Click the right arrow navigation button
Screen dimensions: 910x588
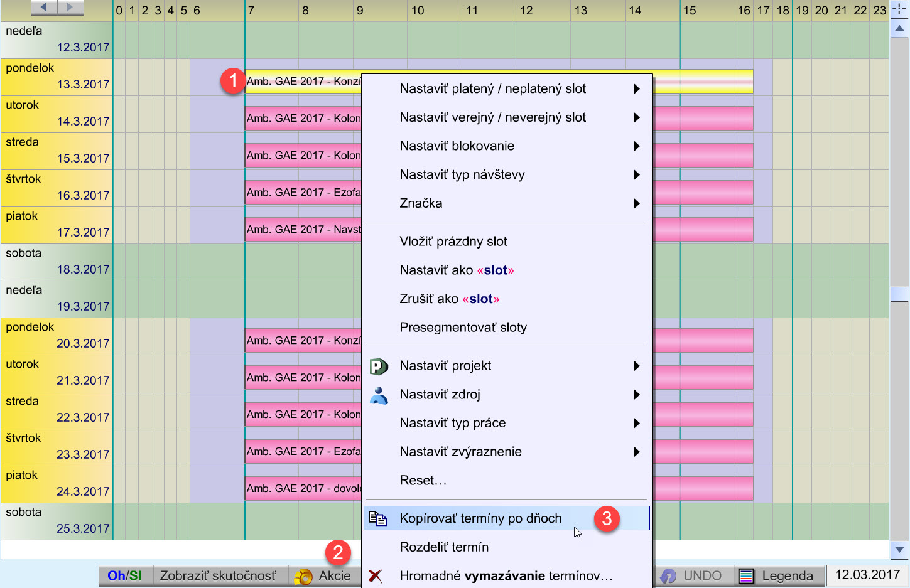pyautogui.click(x=70, y=8)
